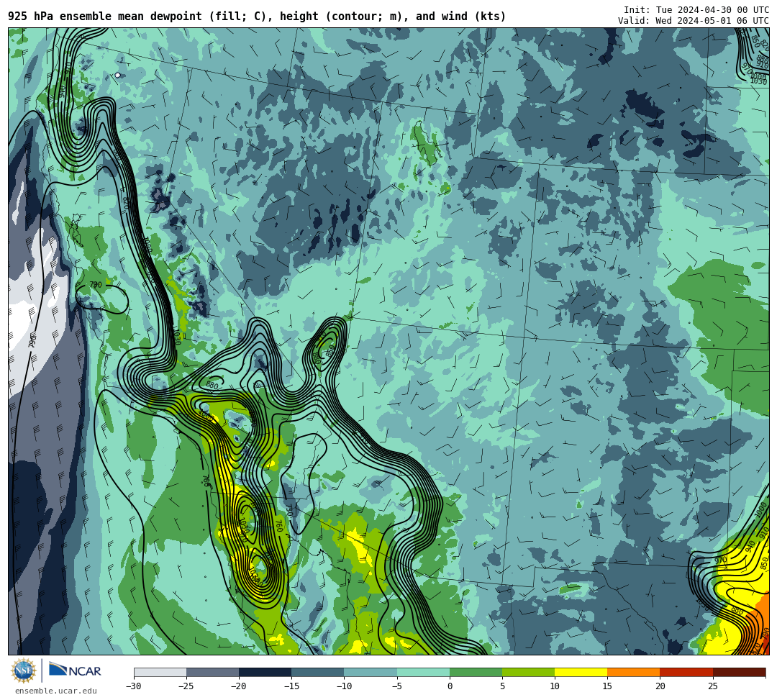Click the colorbar tick label '0'

point(450,686)
